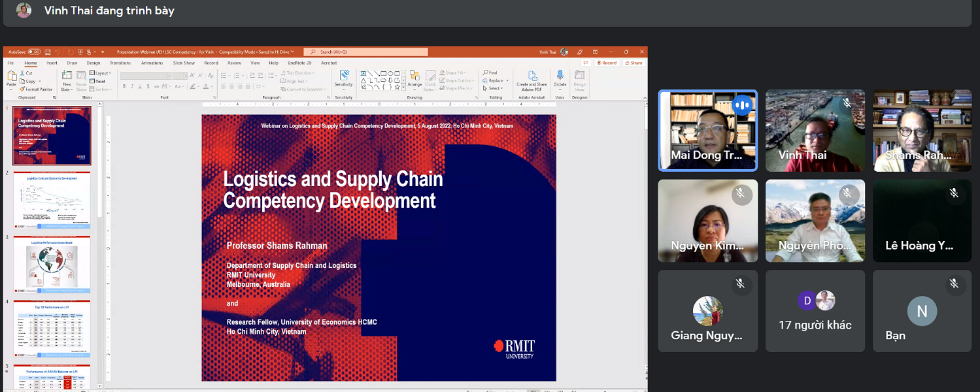
Task: Activate the Format Painter
Action: pos(36,89)
